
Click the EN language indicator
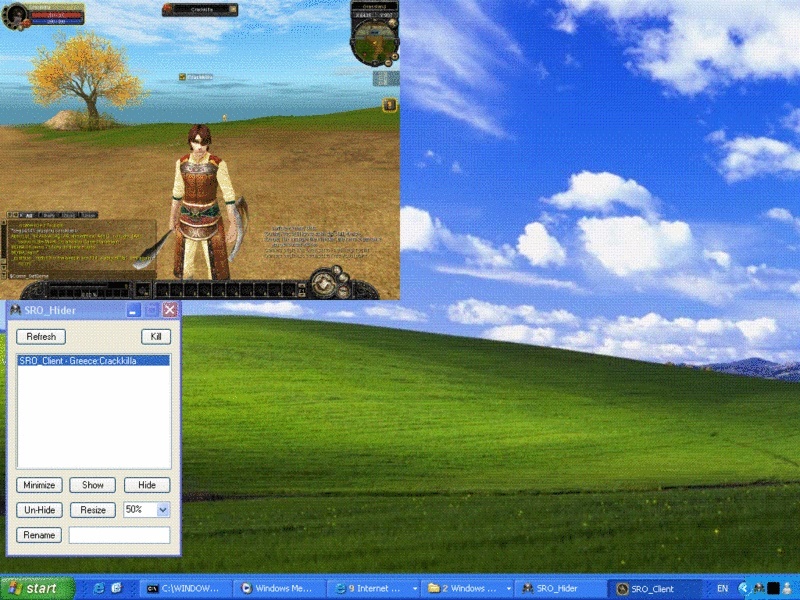point(722,589)
